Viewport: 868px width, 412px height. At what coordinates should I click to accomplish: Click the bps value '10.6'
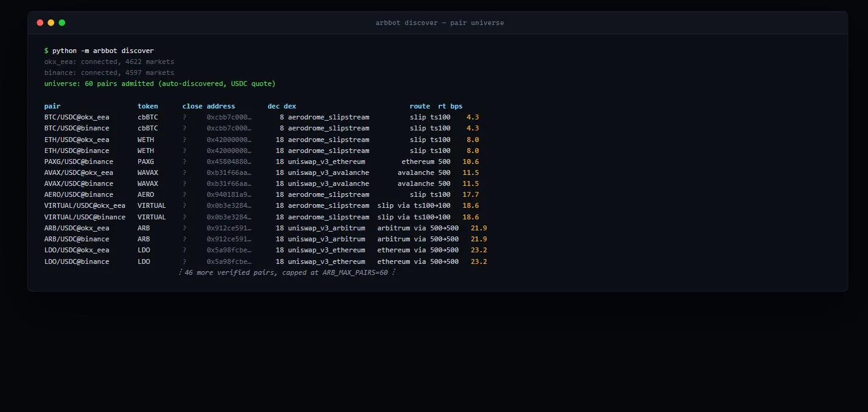click(x=471, y=162)
